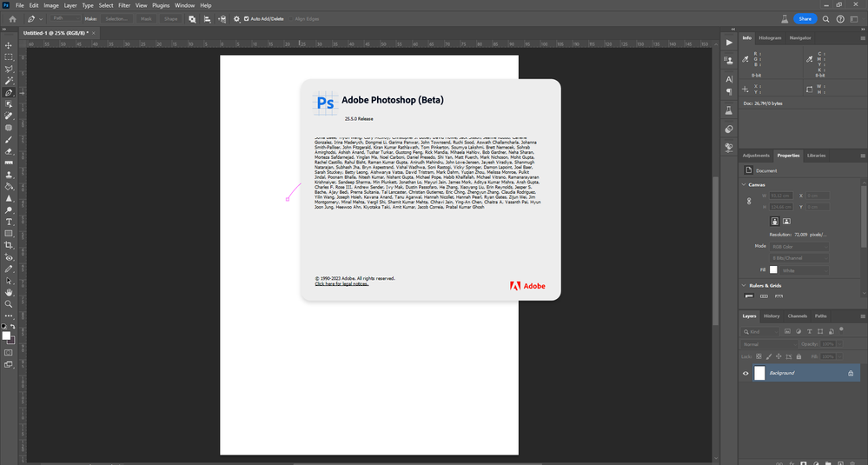Select the Eyedropper tool

pos(9,269)
